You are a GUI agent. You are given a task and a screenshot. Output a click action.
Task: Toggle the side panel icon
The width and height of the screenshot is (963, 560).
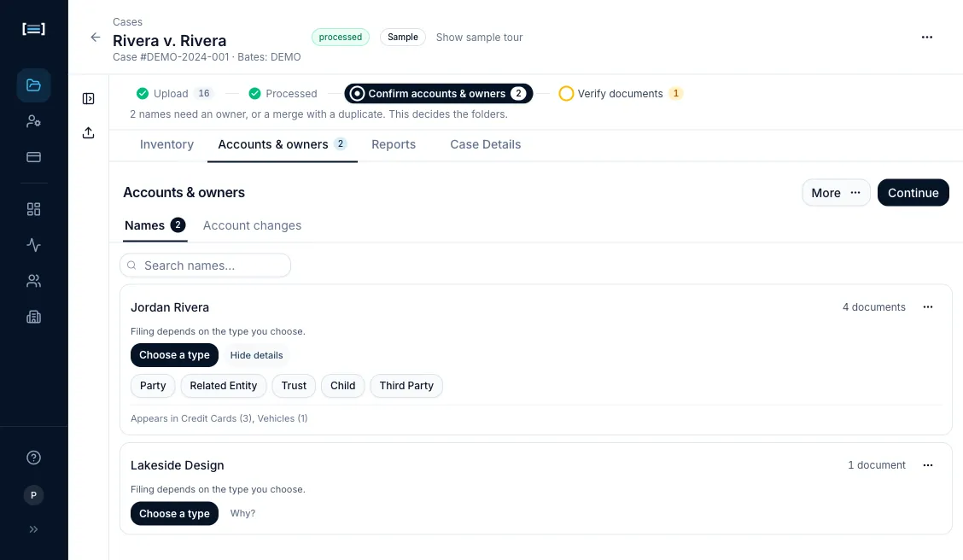click(89, 99)
